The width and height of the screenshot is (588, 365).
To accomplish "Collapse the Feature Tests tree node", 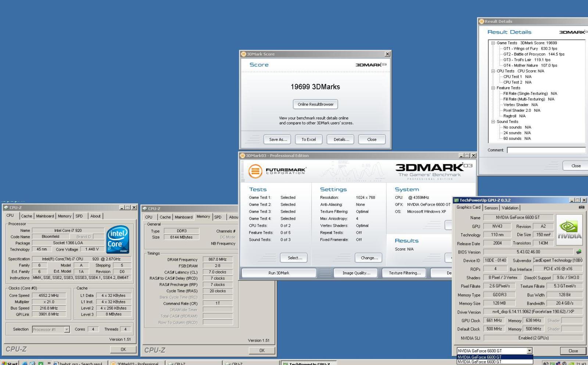I will pos(493,88).
